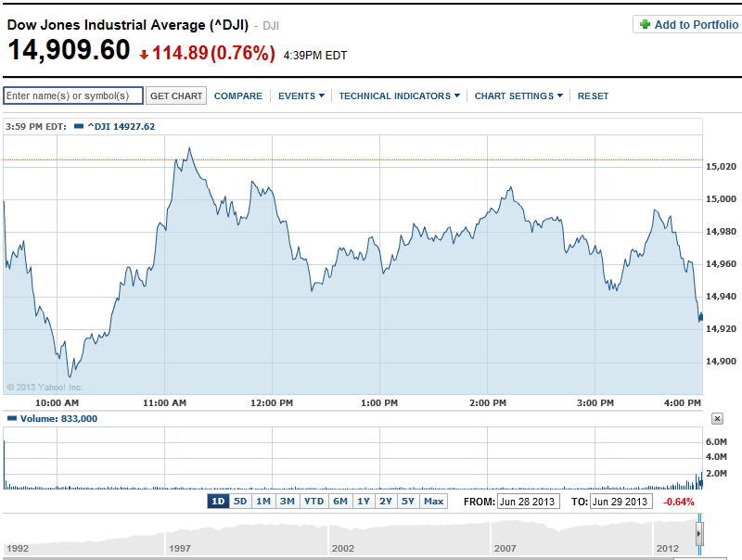742x560 pixels.
Task: Click the -0.64% change value
Action: point(679,502)
